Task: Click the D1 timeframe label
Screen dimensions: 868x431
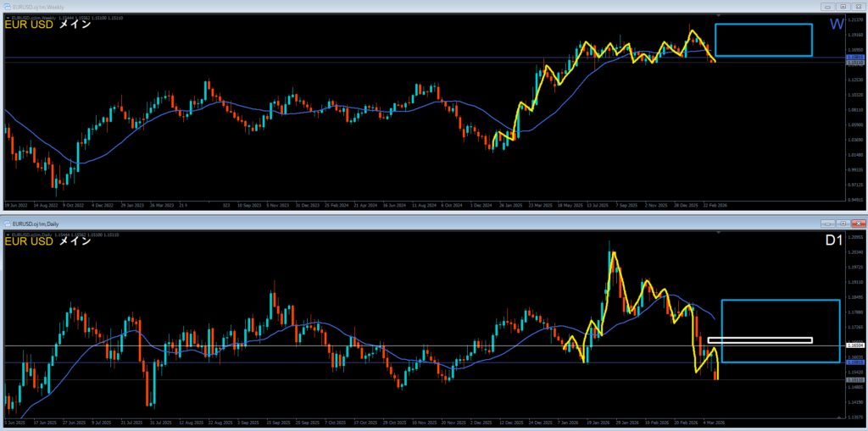Action: tap(832, 243)
